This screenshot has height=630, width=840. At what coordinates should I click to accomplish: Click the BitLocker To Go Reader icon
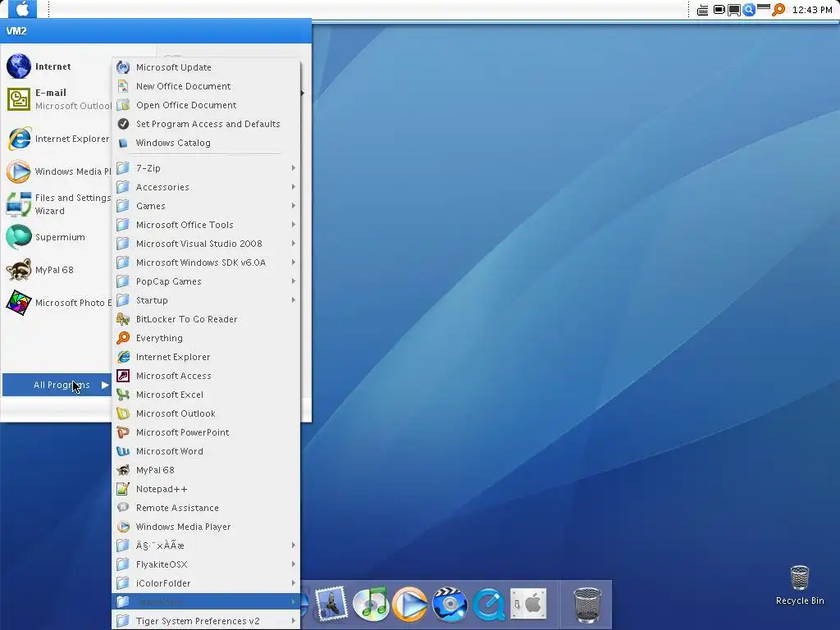click(x=123, y=319)
